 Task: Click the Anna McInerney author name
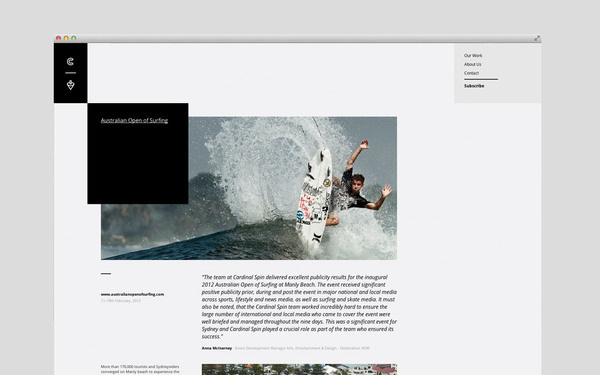217,348
